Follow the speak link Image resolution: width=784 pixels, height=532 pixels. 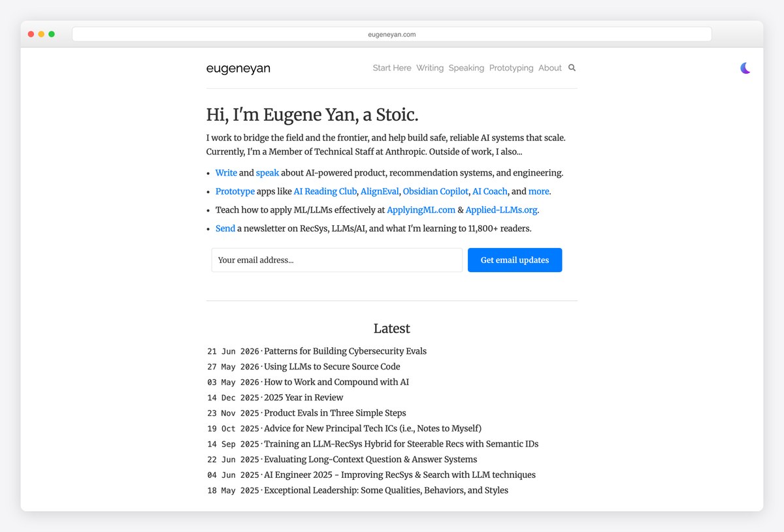(x=267, y=173)
